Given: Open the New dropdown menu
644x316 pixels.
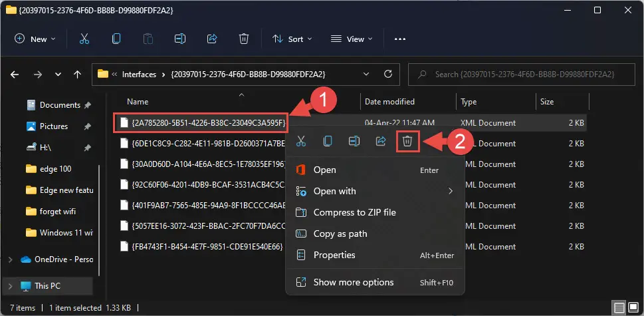Looking at the screenshot, I should coord(35,39).
